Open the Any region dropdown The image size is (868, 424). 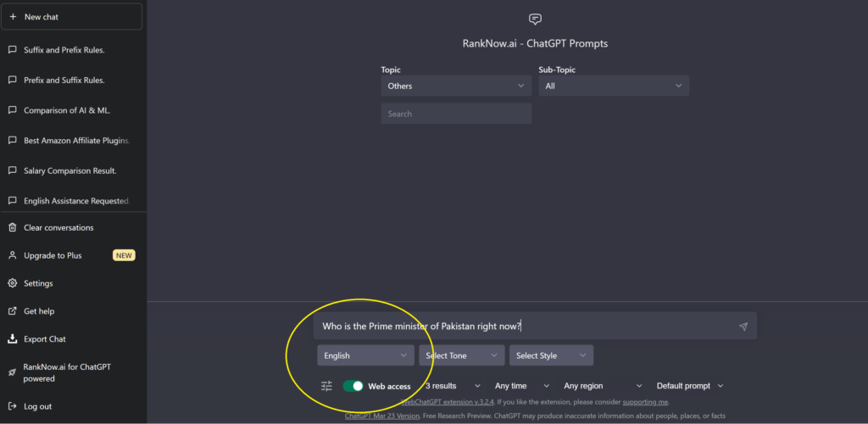[x=603, y=386]
